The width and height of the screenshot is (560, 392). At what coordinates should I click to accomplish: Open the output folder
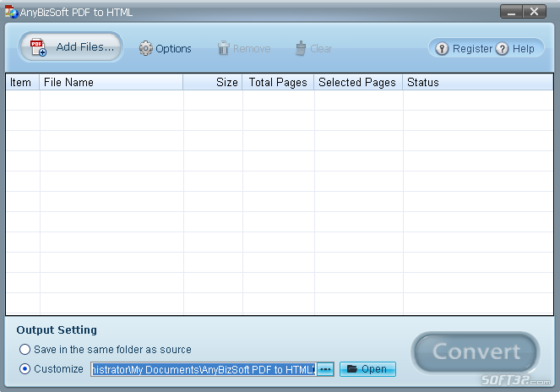367,369
